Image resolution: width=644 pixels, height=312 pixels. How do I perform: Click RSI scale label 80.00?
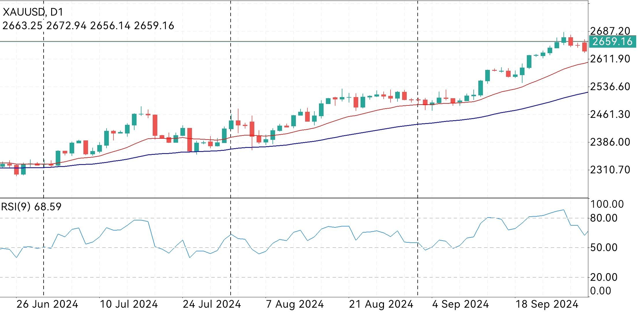(x=604, y=218)
